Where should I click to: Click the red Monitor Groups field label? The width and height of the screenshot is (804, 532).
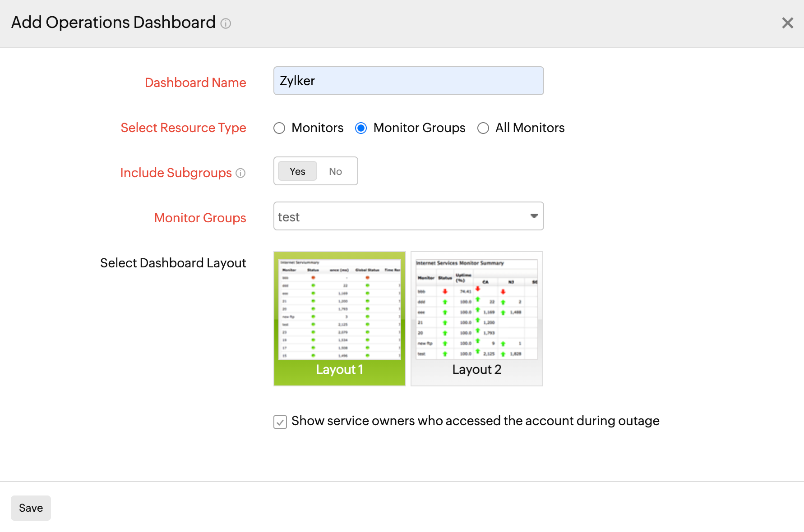click(200, 218)
